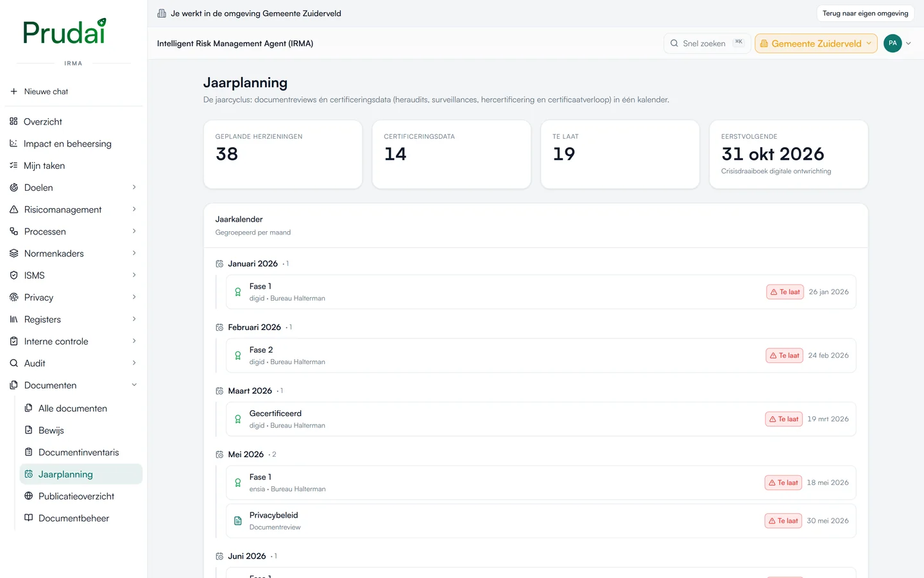Click the Registers library icon
The width and height of the screenshot is (924, 578).
(13, 319)
